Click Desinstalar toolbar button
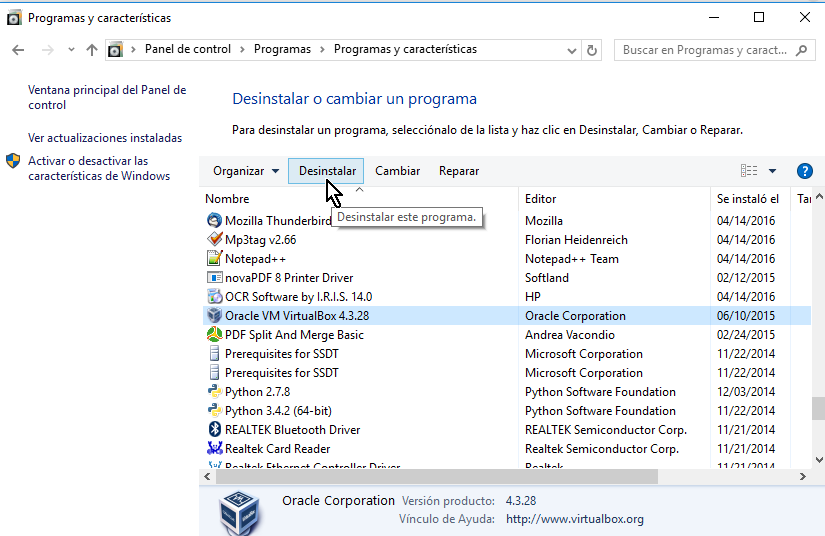This screenshot has height=536, width=825. 326,171
